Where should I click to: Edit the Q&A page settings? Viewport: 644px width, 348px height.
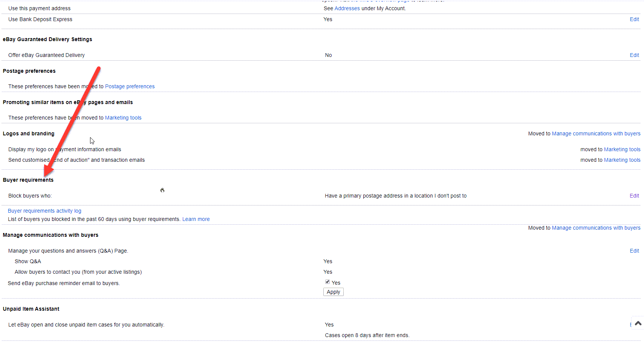[x=634, y=251]
